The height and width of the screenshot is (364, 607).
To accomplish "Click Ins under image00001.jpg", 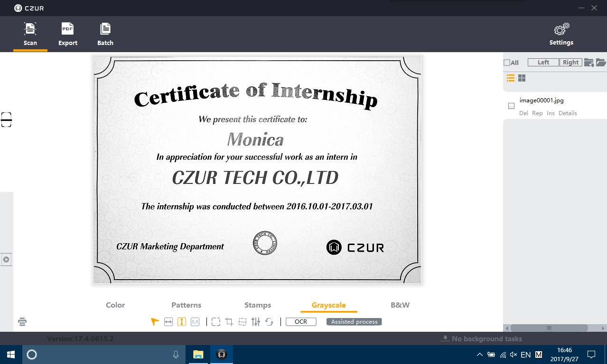I will point(551,113).
